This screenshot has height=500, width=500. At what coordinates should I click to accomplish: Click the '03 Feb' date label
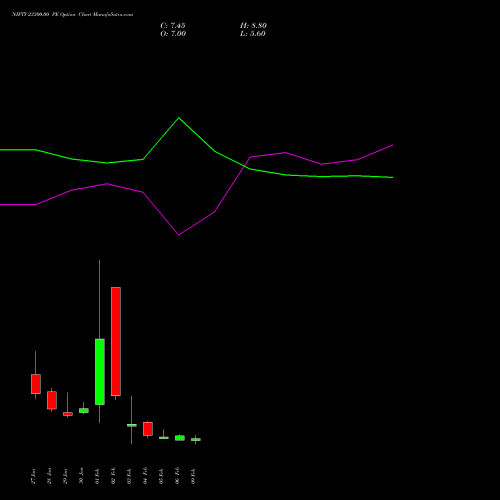coord(129,476)
